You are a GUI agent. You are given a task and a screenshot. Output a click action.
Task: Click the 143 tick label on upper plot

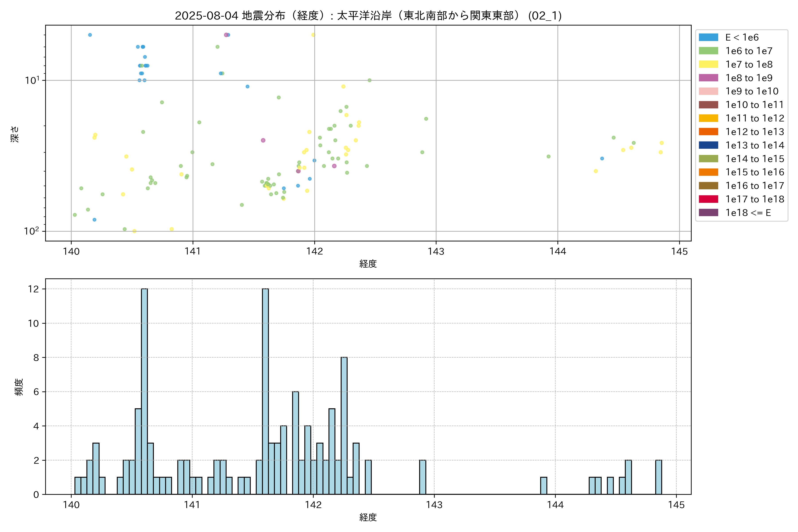[x=436, y=251]
